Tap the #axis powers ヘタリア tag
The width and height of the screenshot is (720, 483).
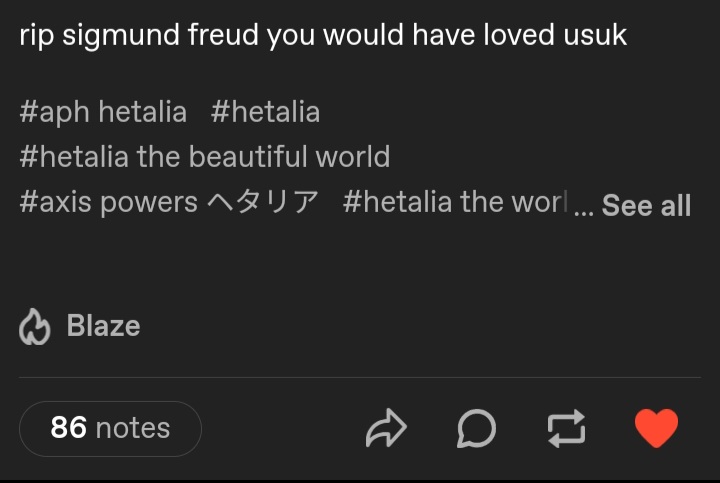168,203
